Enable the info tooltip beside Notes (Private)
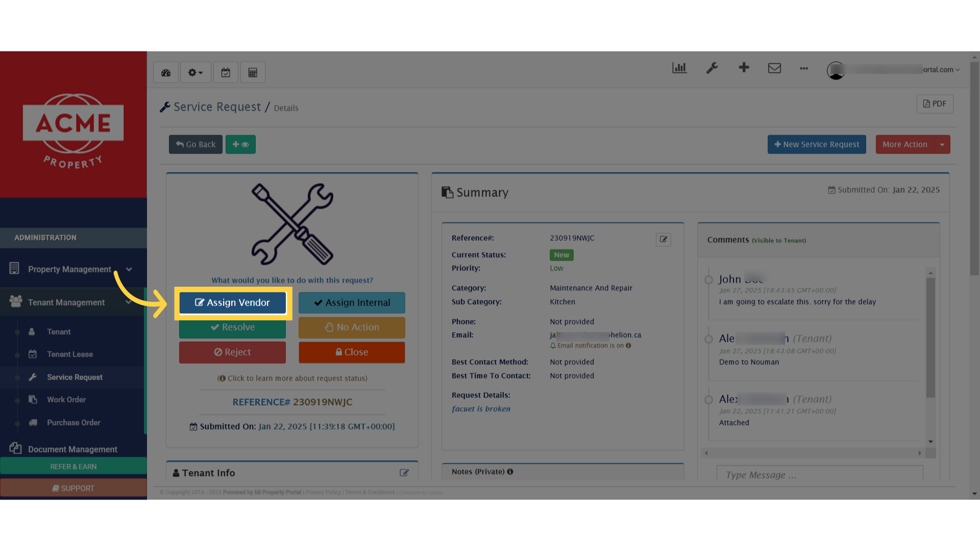Viewport: 980px width, 551px height. click(510, 471)
